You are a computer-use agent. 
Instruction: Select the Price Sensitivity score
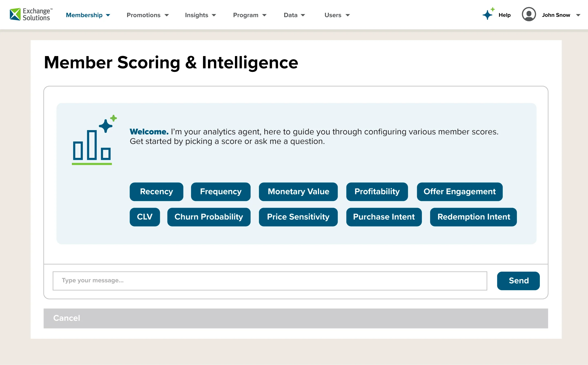coord(298,217)
